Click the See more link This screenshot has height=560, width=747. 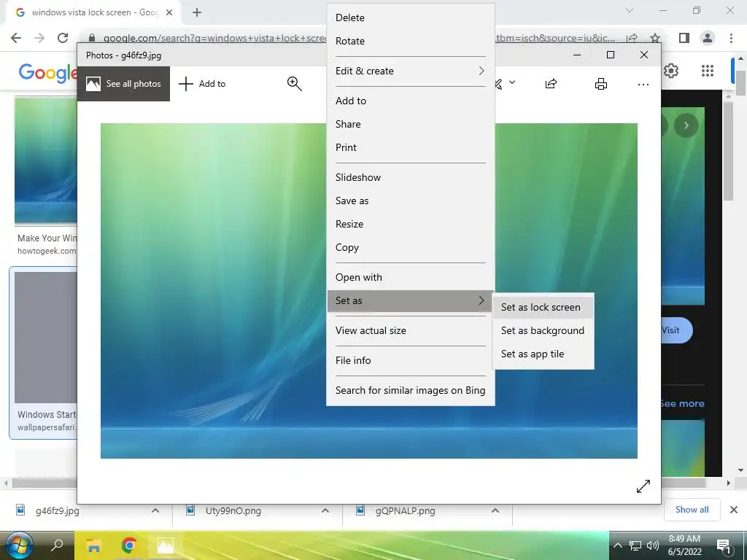pyautogui.click(x=682, y=404)
